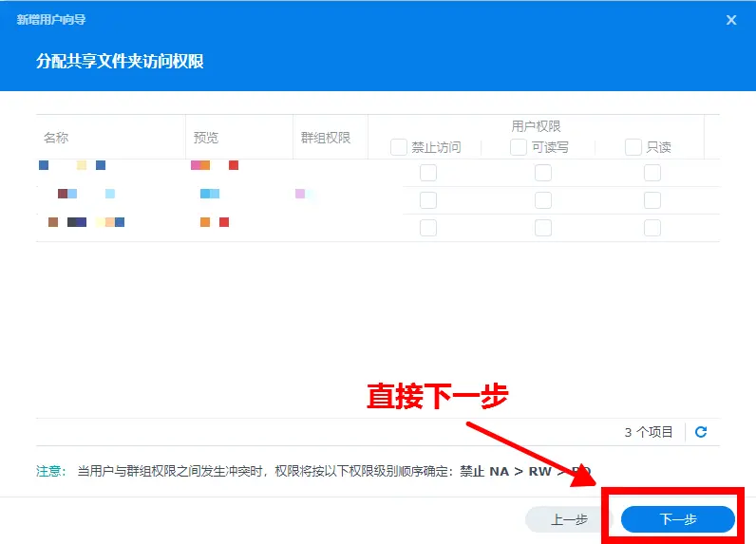Check 禁止访问 for the second shared folder

coord(428,200)
